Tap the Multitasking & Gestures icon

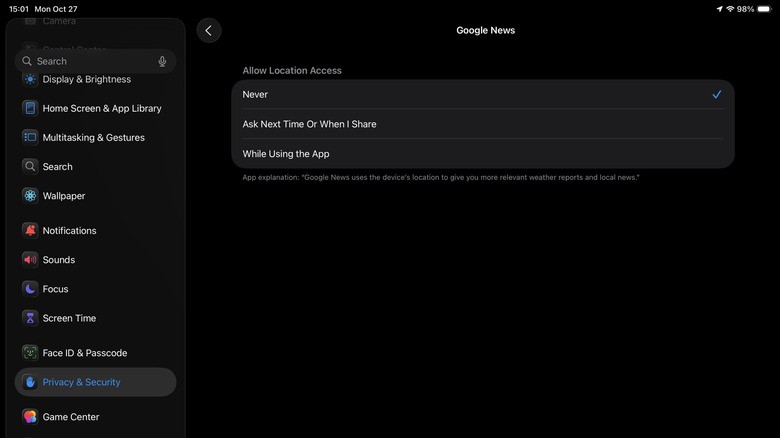point(30,137)
